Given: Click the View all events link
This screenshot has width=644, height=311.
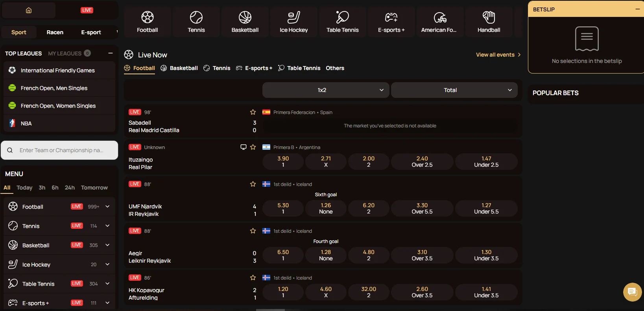Looking at the screenshot, I should coord(498,55).
